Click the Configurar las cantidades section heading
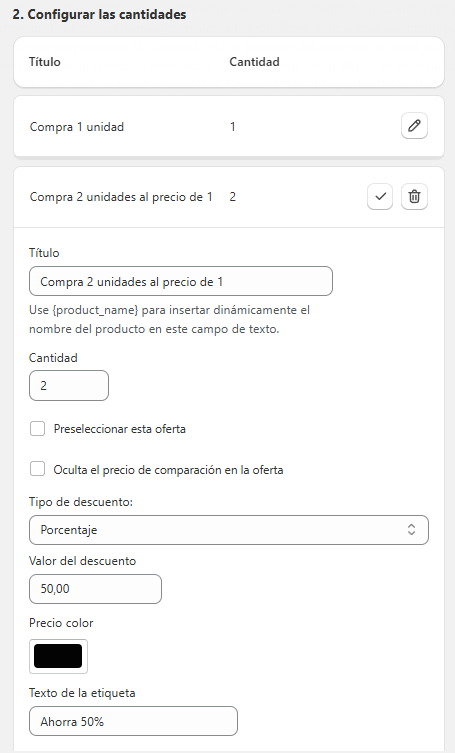The image size is (455, 753). [99, 14]
